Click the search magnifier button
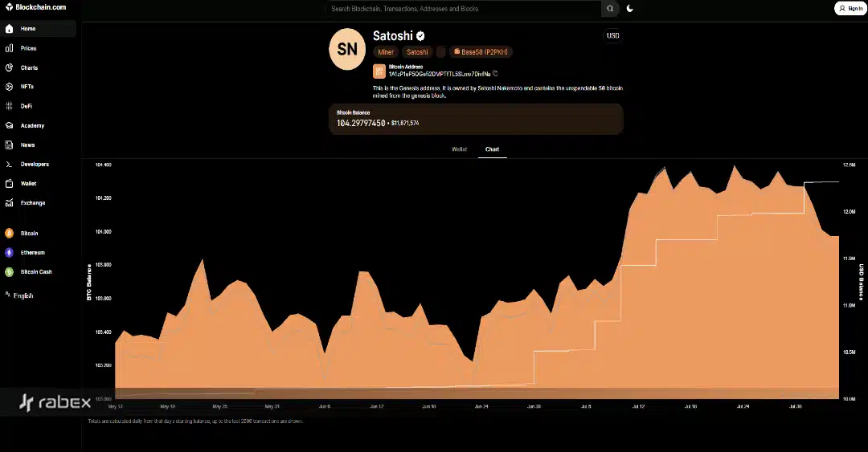Screen dimensions: 868x452 610,9
